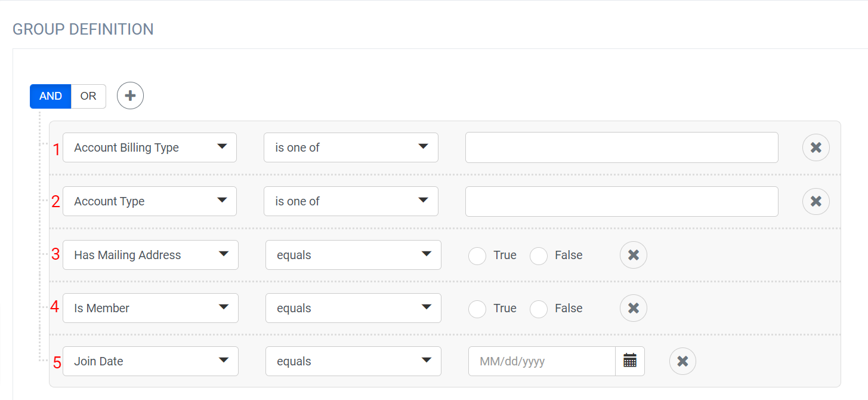Remove the Has Mailing Address condition

pos(633,255)
